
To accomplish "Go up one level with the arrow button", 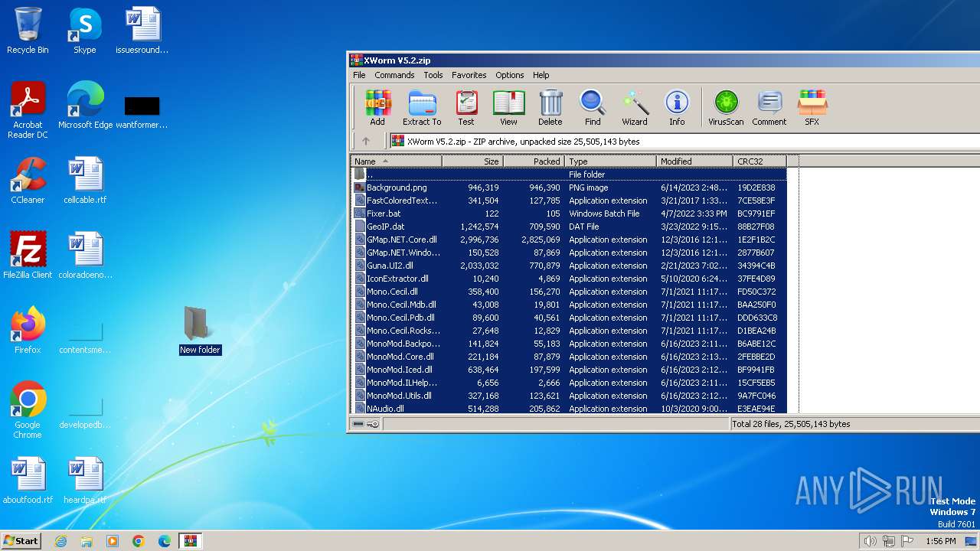I will tap(366, 141).
